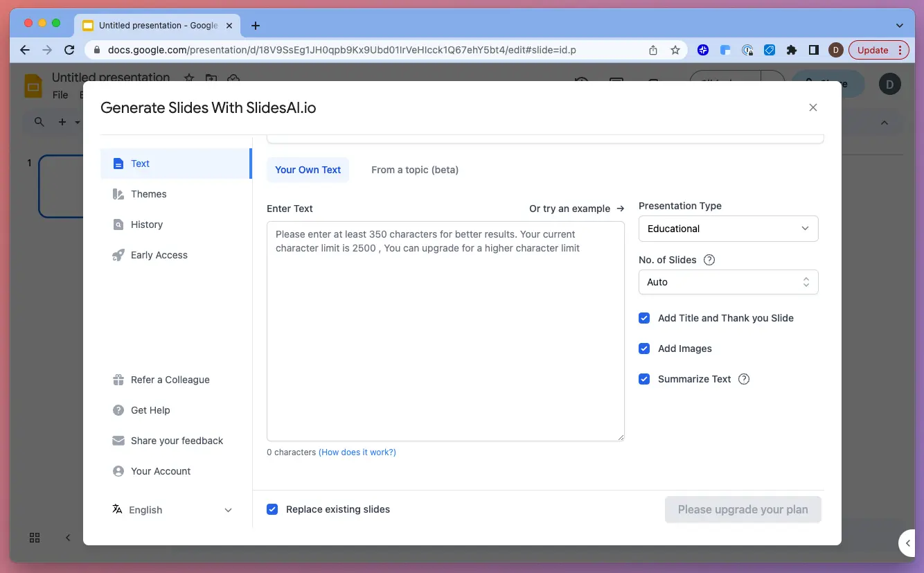Open the Themes section
Image resolution: width=924 pixels, height=573 pixels.
[175, 194]
